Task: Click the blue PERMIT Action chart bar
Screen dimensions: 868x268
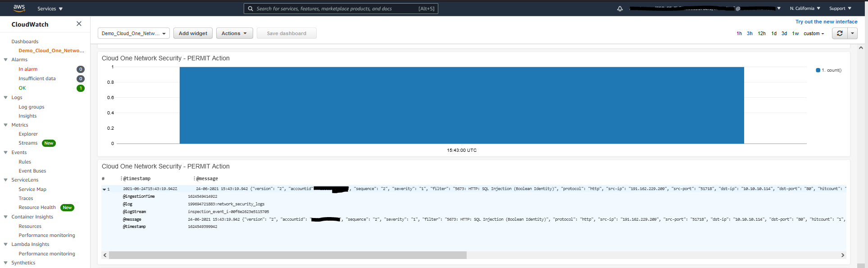Action: (462, 105)
